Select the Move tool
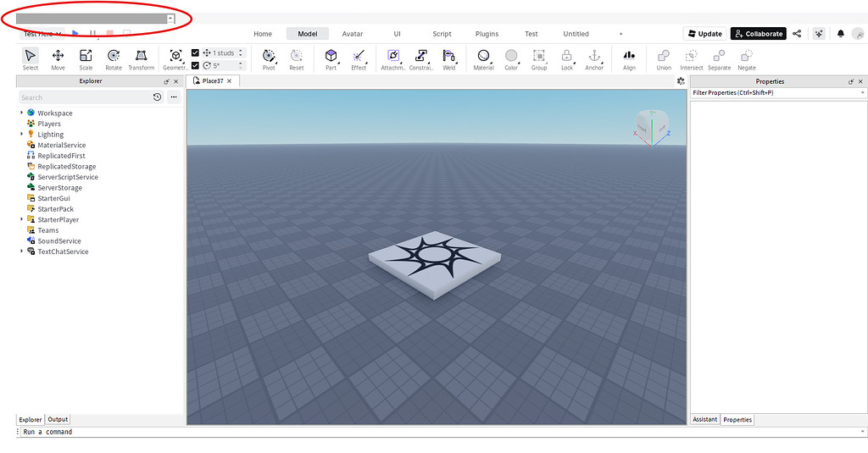 tap(58, 57)
